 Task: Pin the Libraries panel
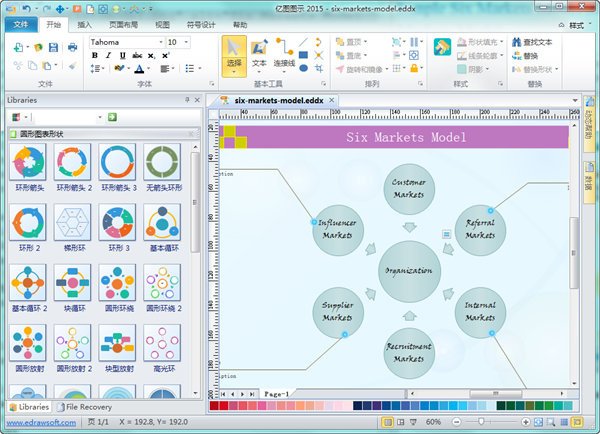(186, 101)
